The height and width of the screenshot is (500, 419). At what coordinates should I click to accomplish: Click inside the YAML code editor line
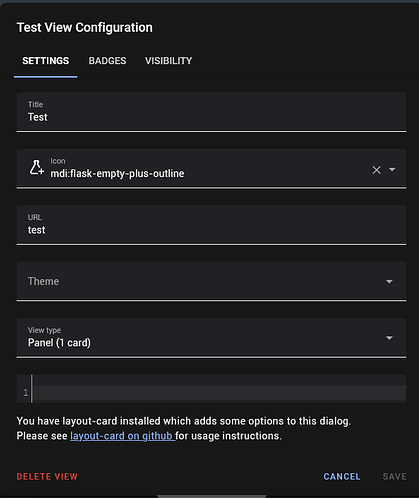219,393
